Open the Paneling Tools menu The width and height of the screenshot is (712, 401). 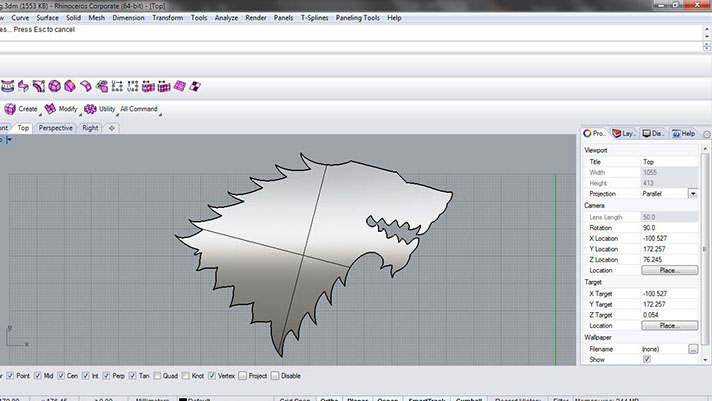pyautogui.click(x=357, y=18)
